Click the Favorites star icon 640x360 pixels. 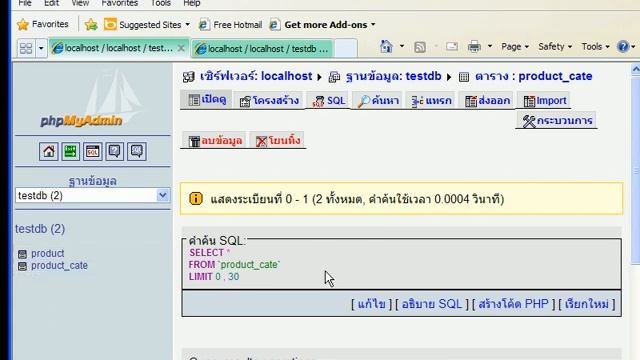23,24
